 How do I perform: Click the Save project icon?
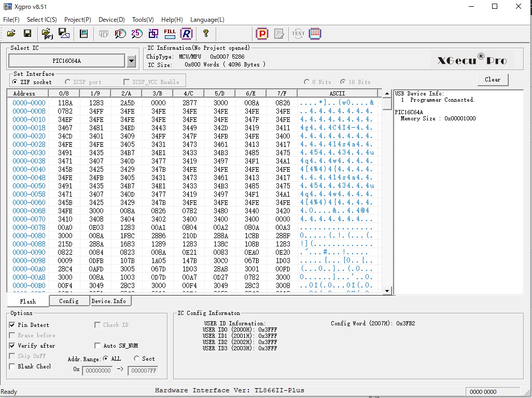point(64,33)
